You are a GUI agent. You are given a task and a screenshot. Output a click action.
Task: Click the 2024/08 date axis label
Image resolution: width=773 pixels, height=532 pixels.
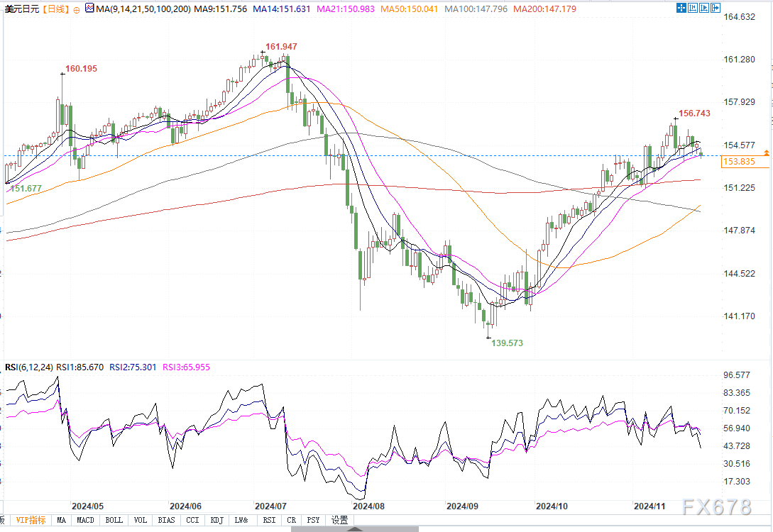(x=368, y=506)
